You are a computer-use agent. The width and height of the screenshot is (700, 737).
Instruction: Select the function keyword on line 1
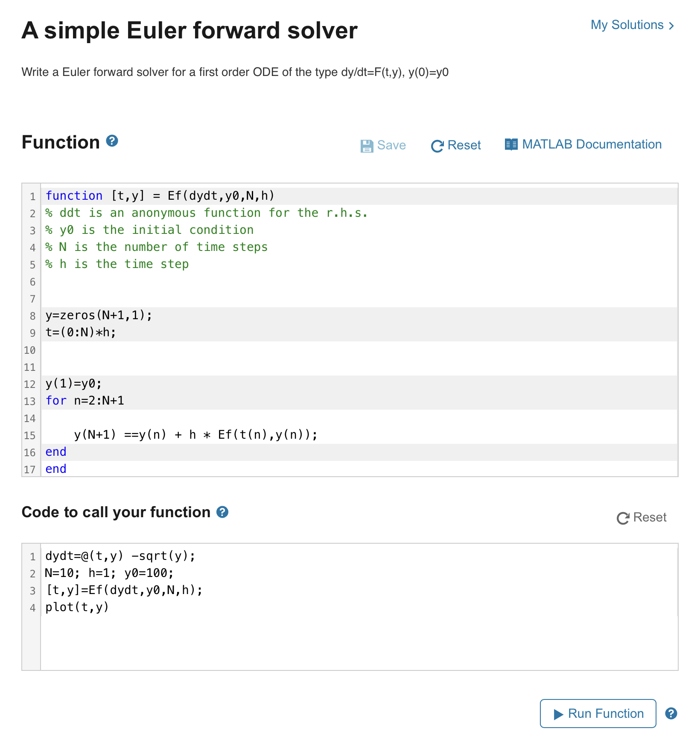[x=74, y=195]
